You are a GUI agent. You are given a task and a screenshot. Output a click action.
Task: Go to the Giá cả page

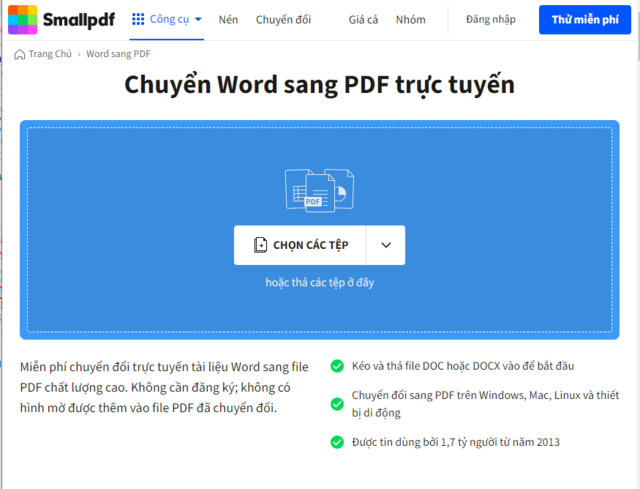click(x=363, y=20)
